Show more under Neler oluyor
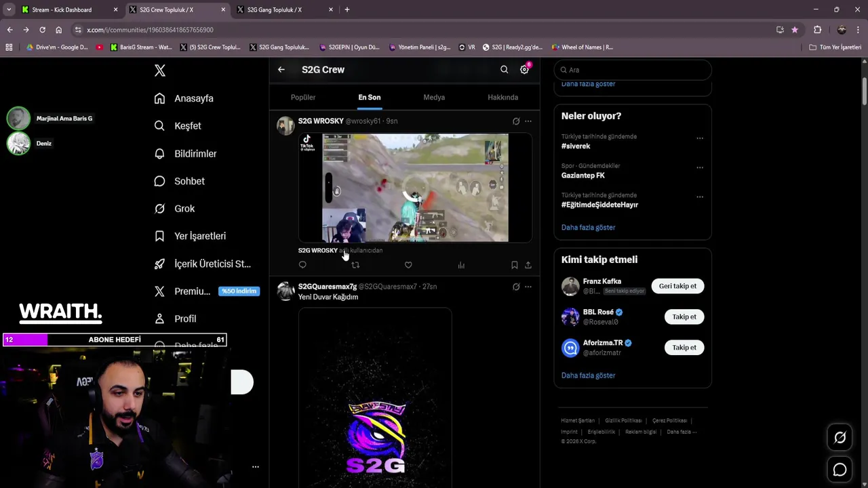Viewport: 868px width, 488px height. click(x=588, y=228)
